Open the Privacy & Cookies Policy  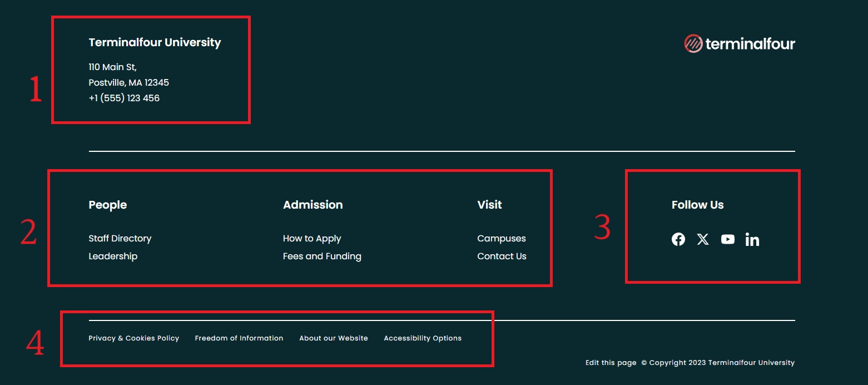133,338
